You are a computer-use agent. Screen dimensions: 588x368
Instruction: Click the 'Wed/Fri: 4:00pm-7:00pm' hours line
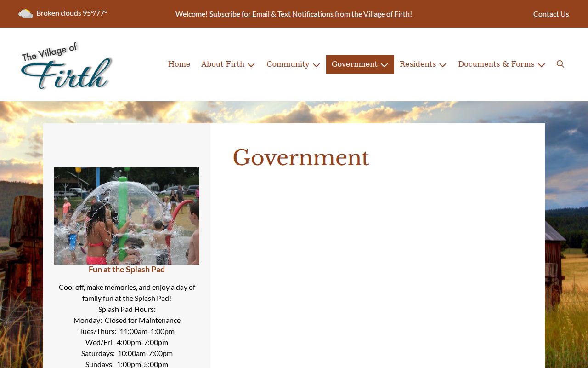(x=127, y=342)
